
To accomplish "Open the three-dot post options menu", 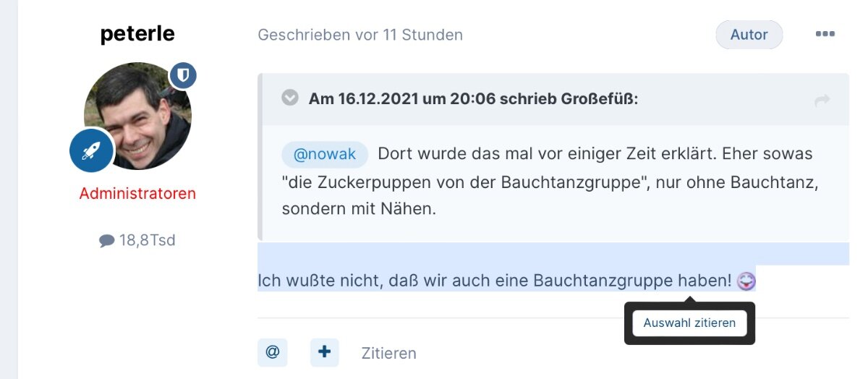I will tap(825, 34).
